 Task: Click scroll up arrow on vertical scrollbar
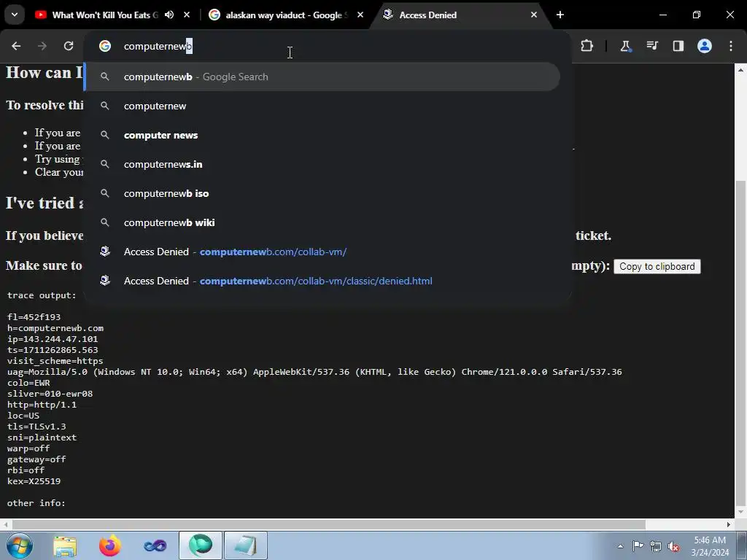[x=741, y=69]
